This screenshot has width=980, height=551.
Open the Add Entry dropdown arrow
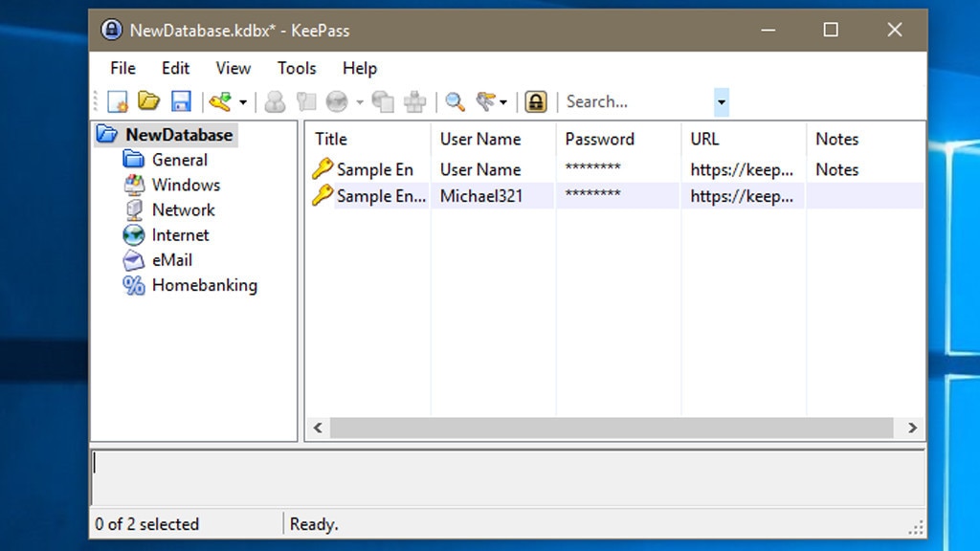[x=241, y=100]
